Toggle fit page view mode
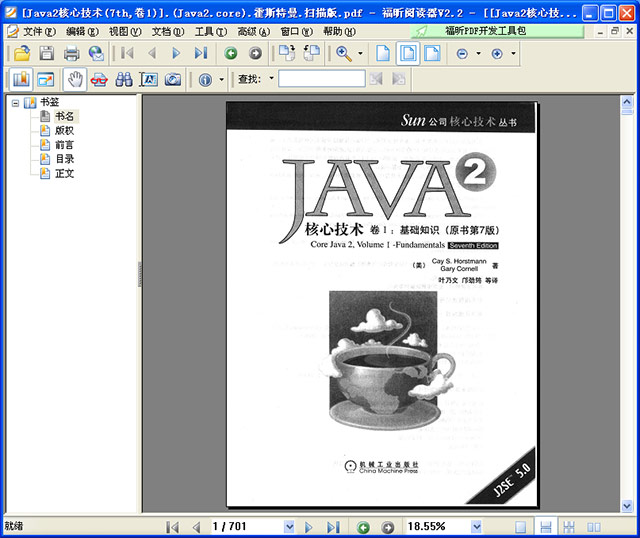Screen dimensions: 640x538 coord(408,53)
